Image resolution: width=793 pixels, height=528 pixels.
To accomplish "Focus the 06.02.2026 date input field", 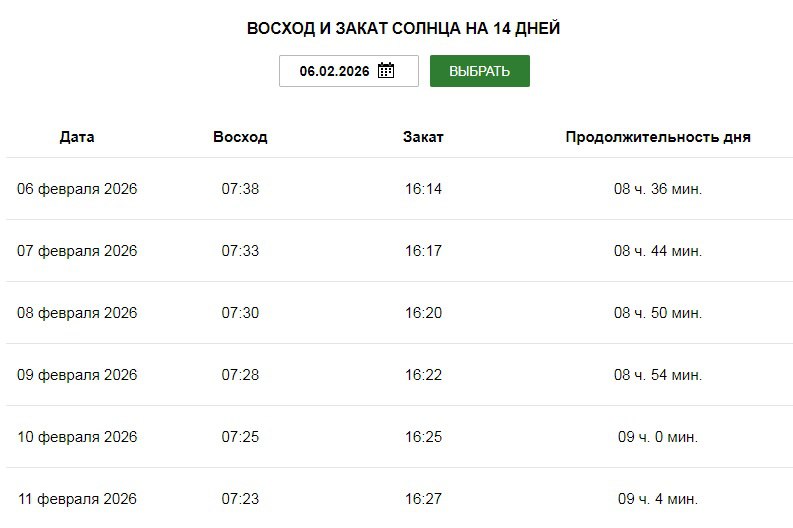I will pos(334,71).
